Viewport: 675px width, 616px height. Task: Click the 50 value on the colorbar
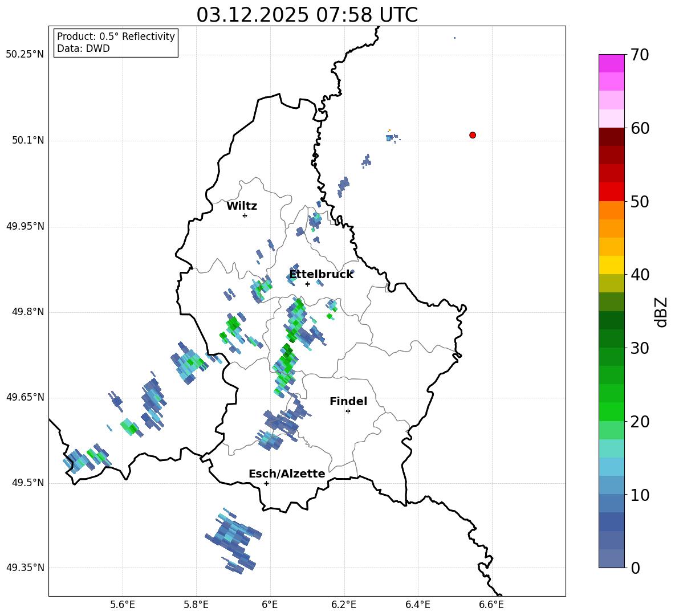click(x=640, y=202)
